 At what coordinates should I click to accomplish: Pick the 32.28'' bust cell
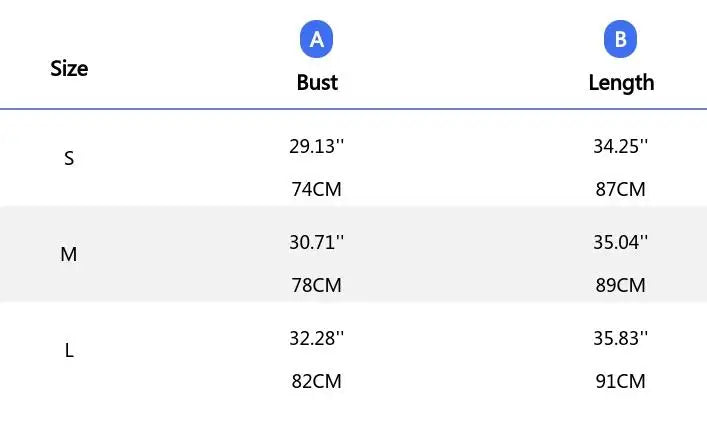click(x=316, y=338)
